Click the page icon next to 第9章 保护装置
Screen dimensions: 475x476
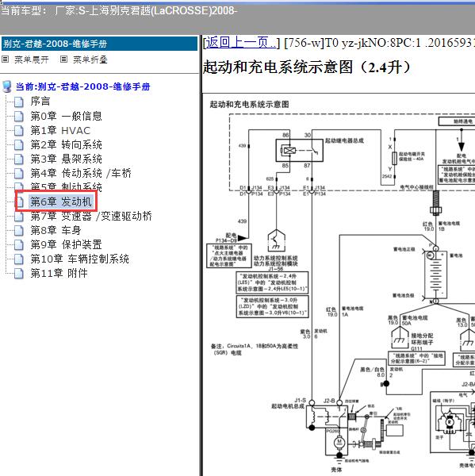19,244
